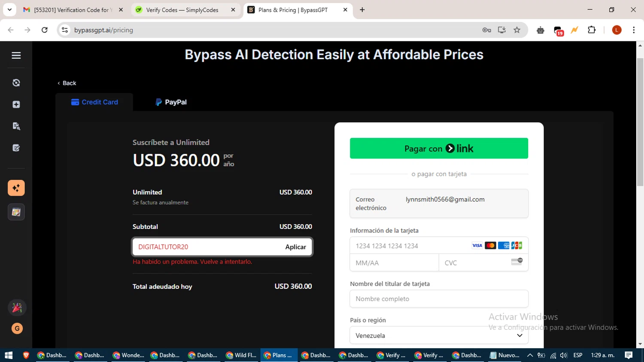Open the Chrome profile L avatar
644x362 pixels.
[x=617, y=30]
